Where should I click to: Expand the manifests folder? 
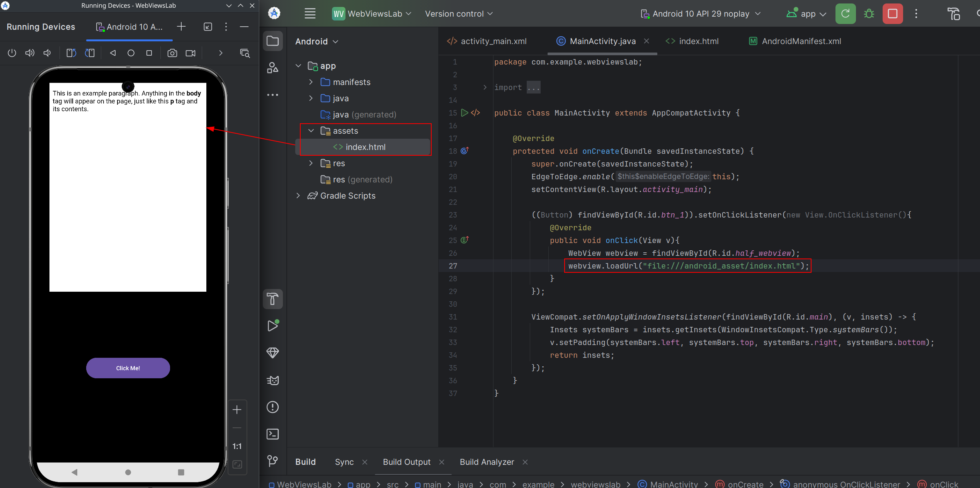pyautogui.click(x=311, y=82)
